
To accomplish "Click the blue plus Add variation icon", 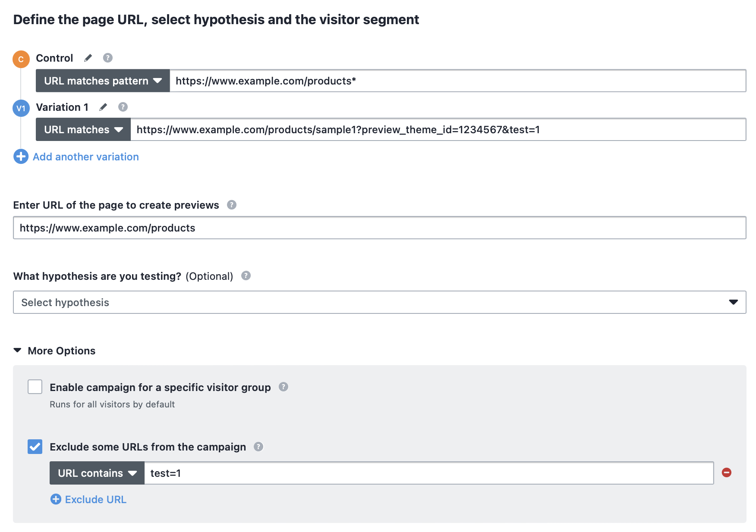I will [21, 156].
